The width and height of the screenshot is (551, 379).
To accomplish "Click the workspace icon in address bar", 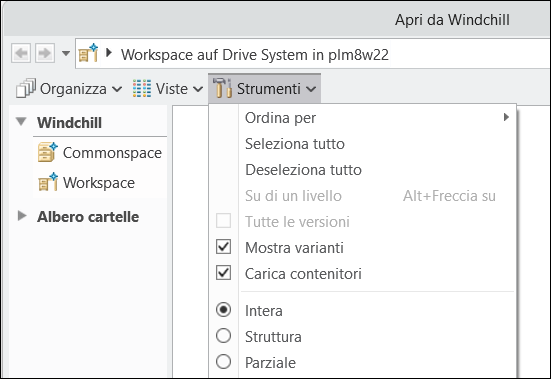I will tap(88, 53).
